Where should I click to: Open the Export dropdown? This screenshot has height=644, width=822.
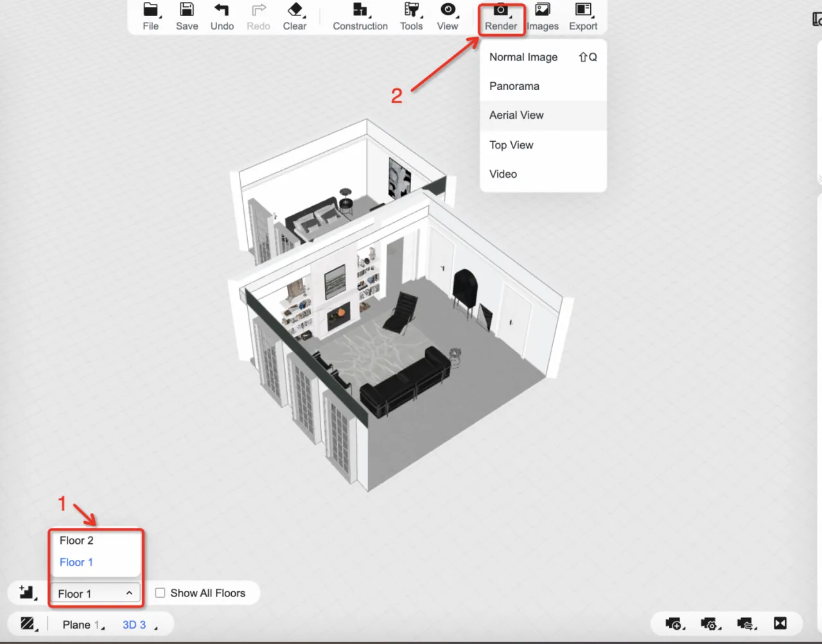coord(583,16)
